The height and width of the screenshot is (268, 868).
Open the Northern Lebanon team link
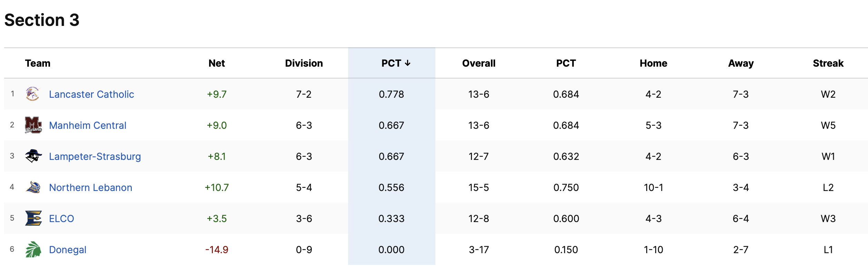click(x=90, y=188)
